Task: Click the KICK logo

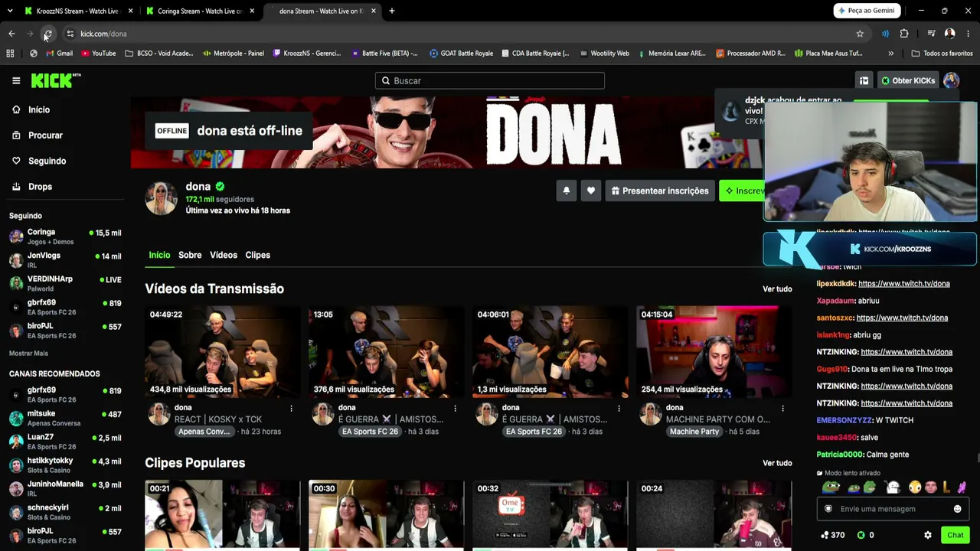Action: pos(56,80)
